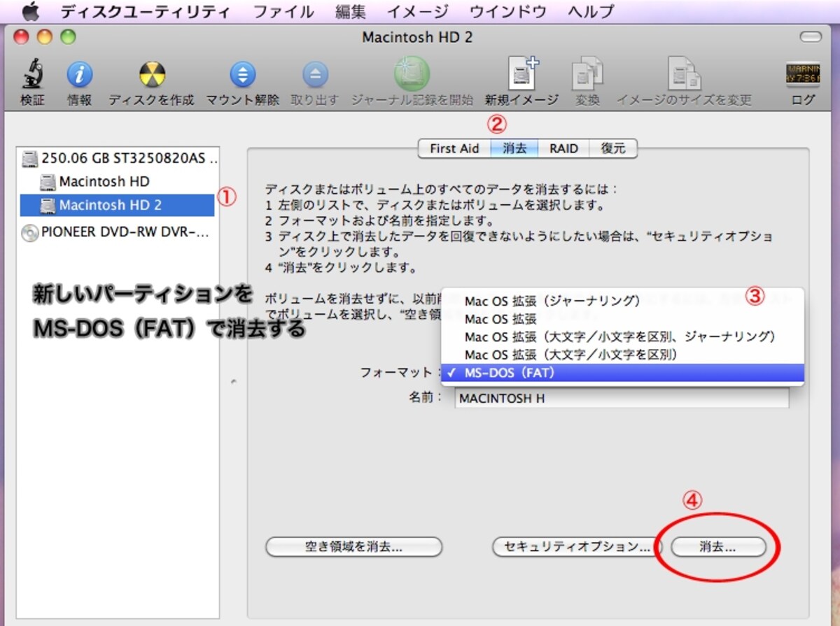Open the Apple menu
The width and height of the screenshot is (840, 626).
(x=31, y=11)
